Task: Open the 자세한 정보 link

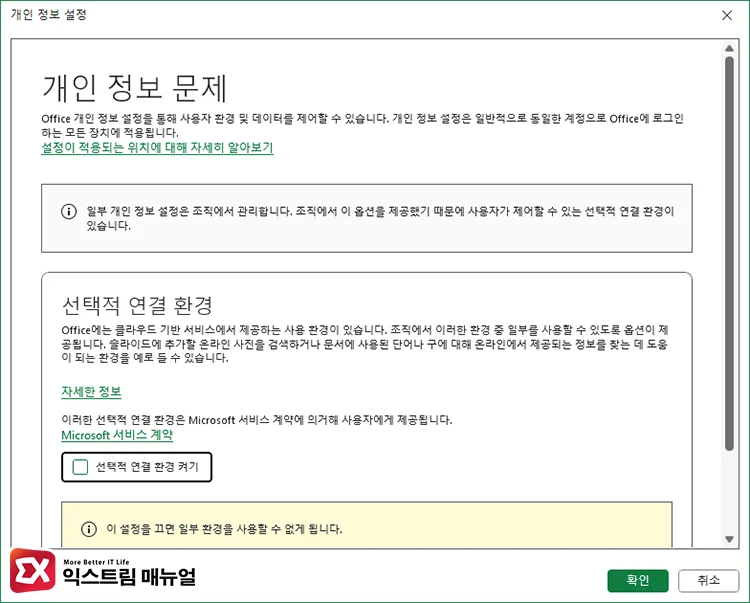Action: pos(91,392)
